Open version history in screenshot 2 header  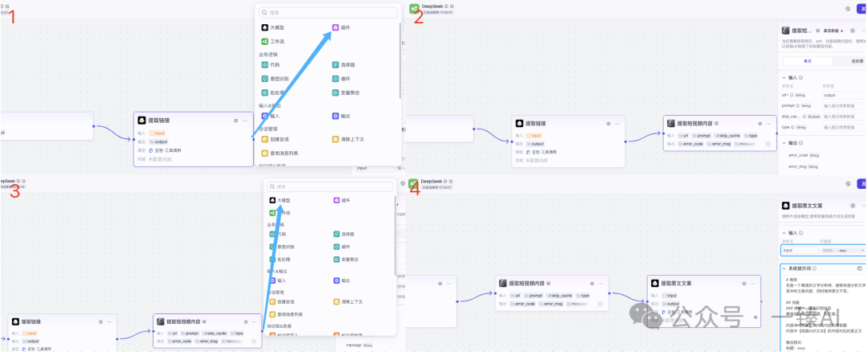coord(848,9)
